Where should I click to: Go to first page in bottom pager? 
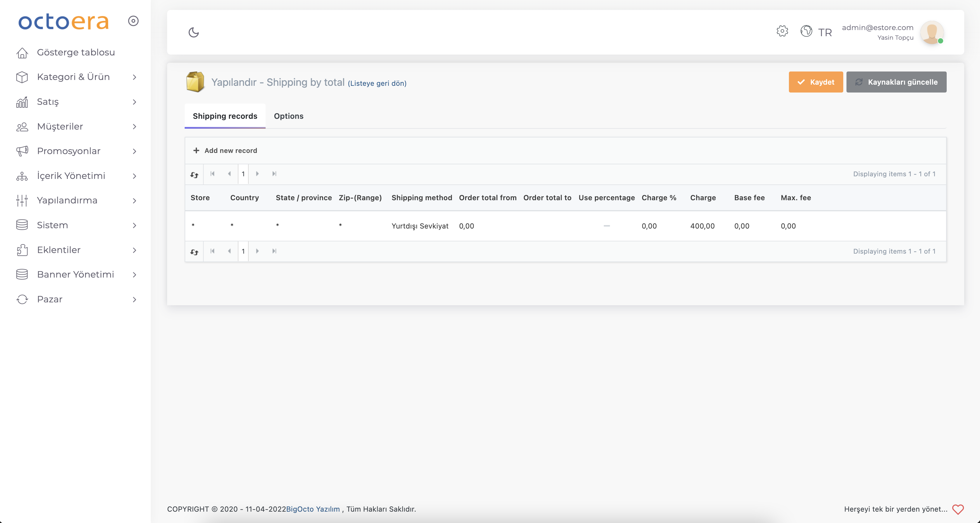(213, 251)
